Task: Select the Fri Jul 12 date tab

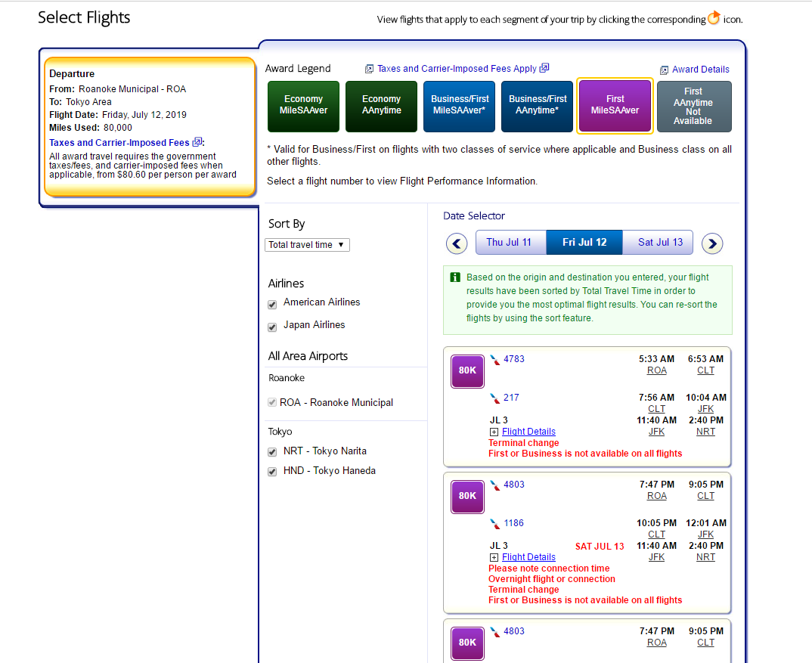Action: [584, 243]
